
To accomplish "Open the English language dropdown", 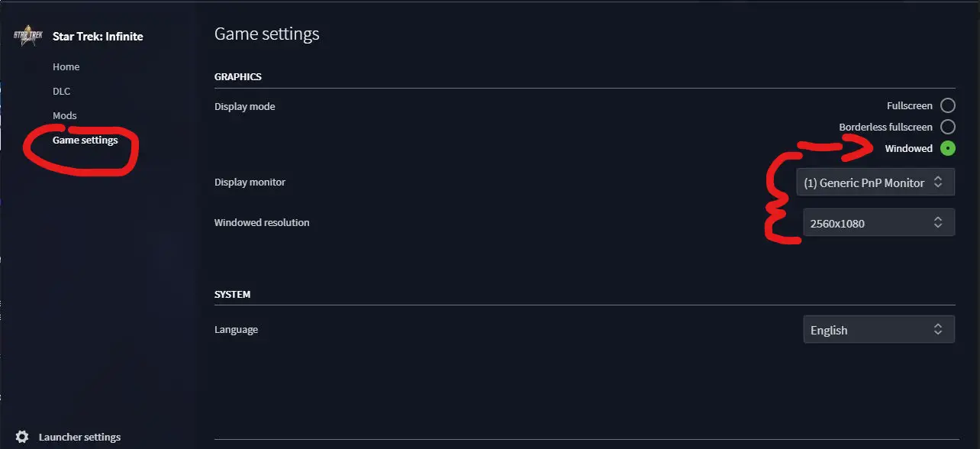I will pos(878,330).
